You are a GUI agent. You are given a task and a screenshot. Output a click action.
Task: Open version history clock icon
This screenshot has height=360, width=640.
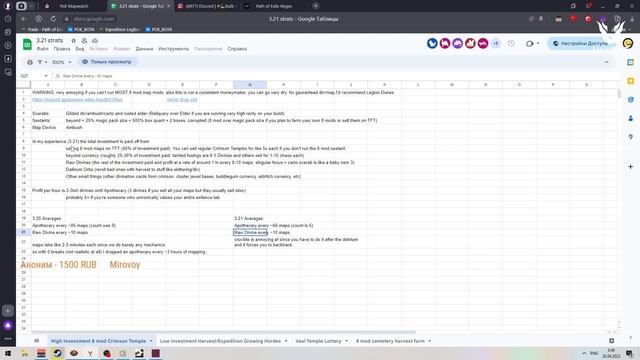pos(511,43)
